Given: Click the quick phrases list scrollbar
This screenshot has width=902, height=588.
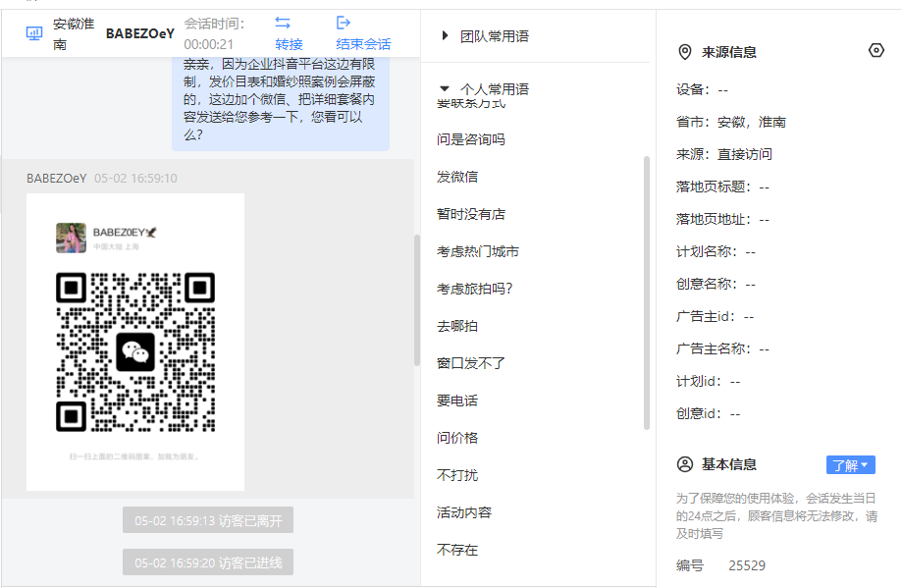Looking at the screenshot, I should pyautogui.click(x=647, y=293).
